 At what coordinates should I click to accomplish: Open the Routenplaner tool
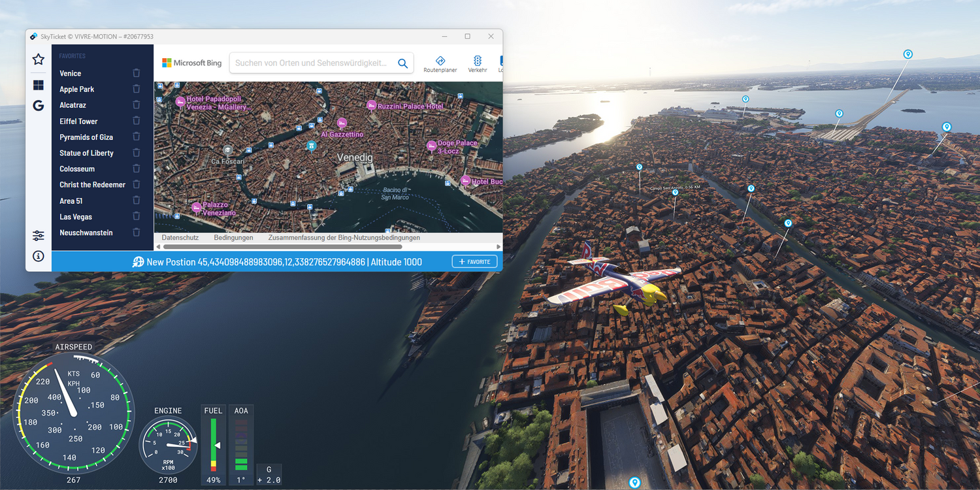click(x=440, y=63)
